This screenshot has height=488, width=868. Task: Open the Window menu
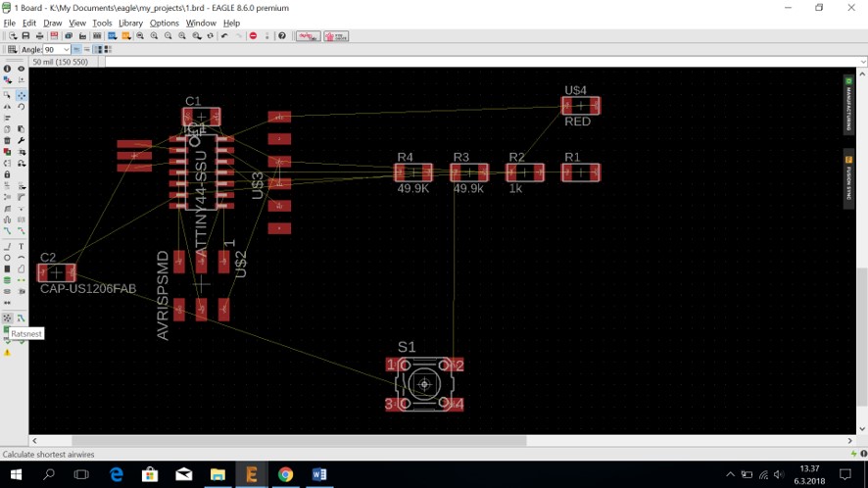(201, 23)
